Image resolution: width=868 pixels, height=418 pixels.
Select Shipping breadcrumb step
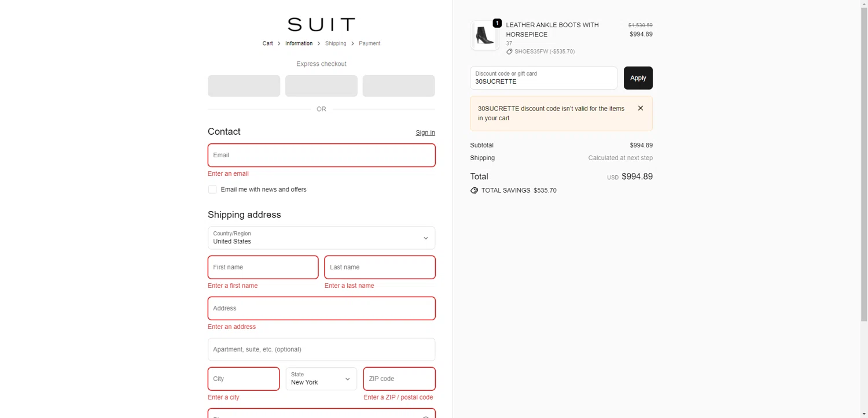336,43
